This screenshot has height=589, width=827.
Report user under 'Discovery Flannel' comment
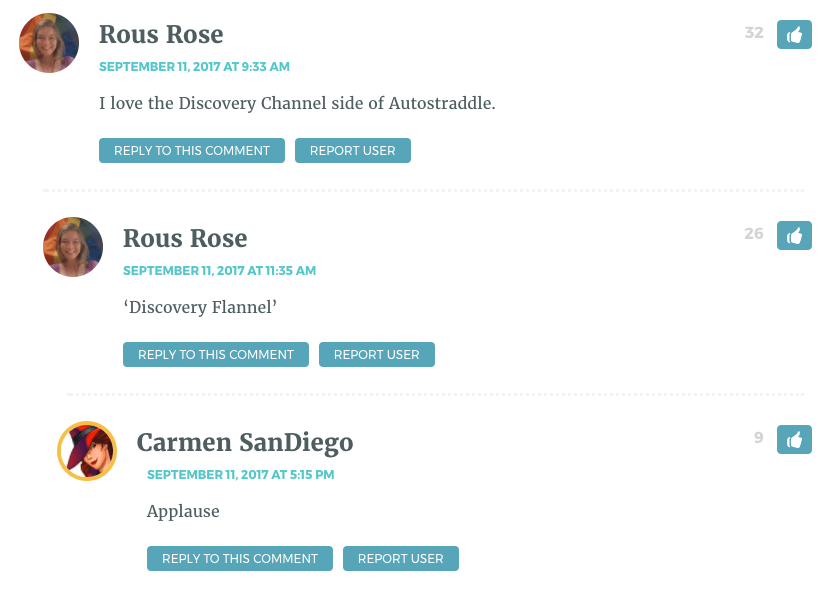(377, 355)
